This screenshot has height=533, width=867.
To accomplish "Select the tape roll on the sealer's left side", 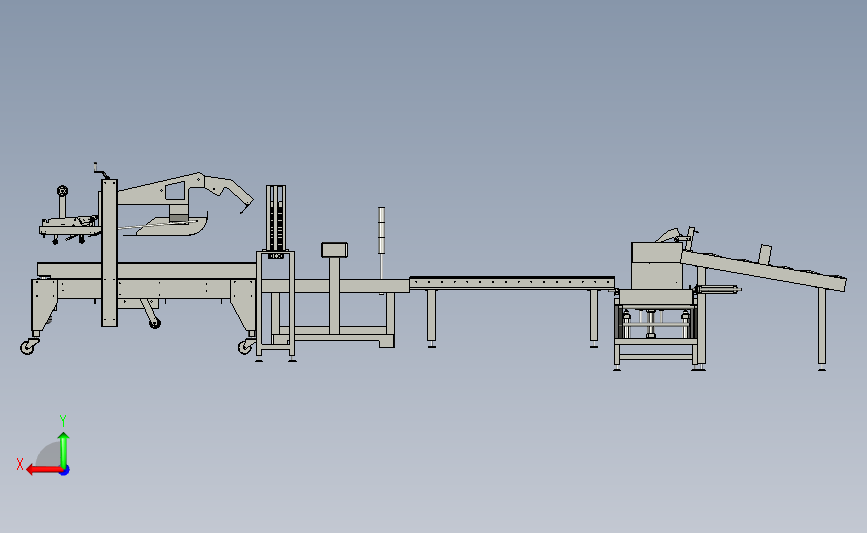I will pyautogui.click(x=62, y=191).
